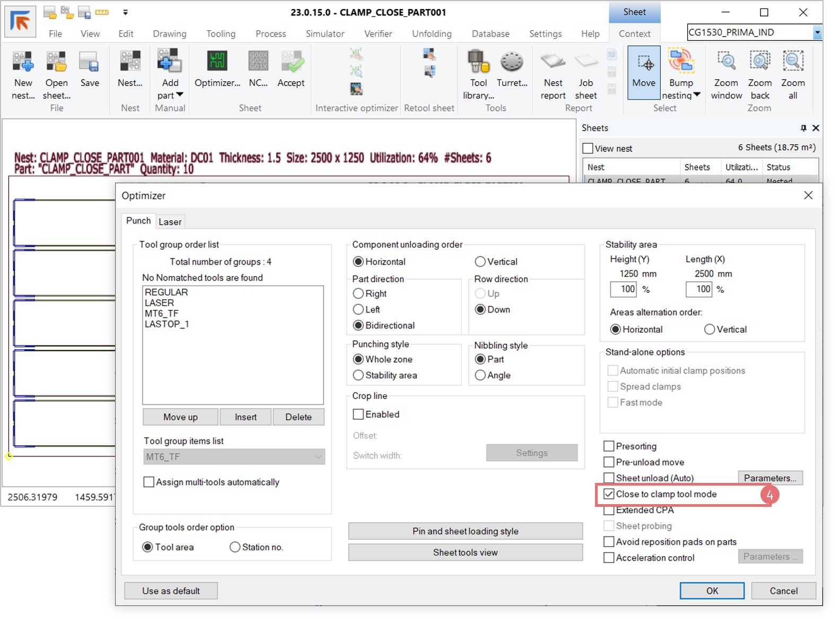The height and width of the screenshot is (623, 840).
Task: Expand the machine selection combo box
Action: click(817, 32)
